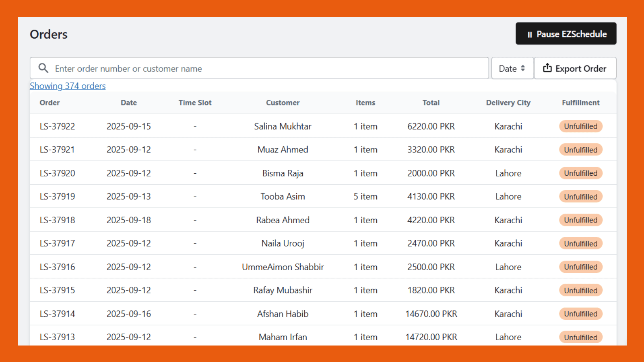Click the Export Order button
The height and width of the screenshot is (362, 644).
pyautogui.click(x=575, y=68)
